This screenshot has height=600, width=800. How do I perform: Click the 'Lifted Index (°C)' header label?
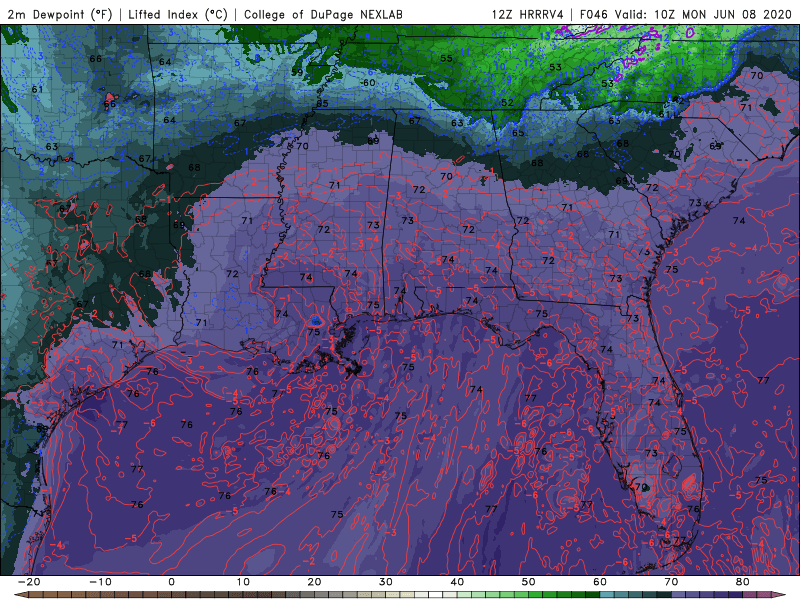[178, 14]
